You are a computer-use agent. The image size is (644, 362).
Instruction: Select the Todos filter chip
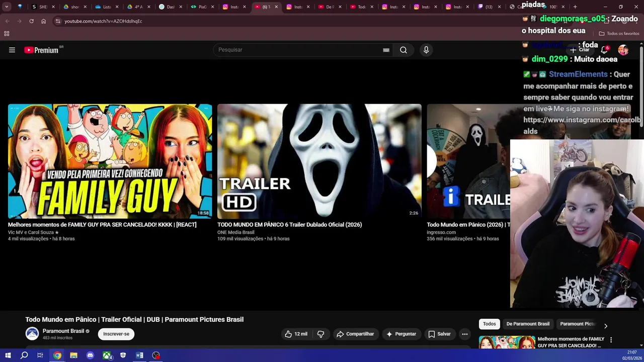(490, 324)
